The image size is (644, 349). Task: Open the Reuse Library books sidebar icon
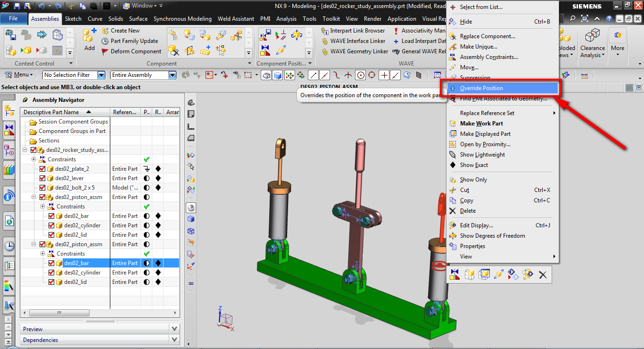coord(9,170)
